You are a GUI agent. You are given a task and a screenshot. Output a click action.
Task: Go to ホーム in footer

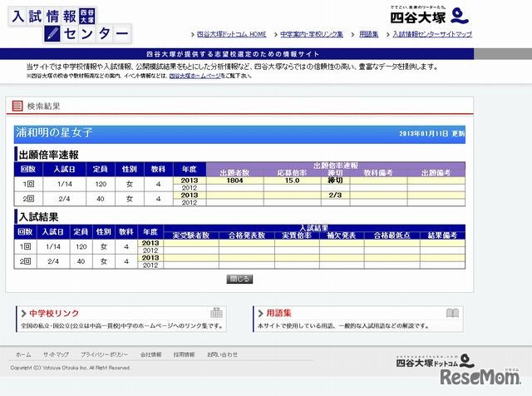[23, 354]
